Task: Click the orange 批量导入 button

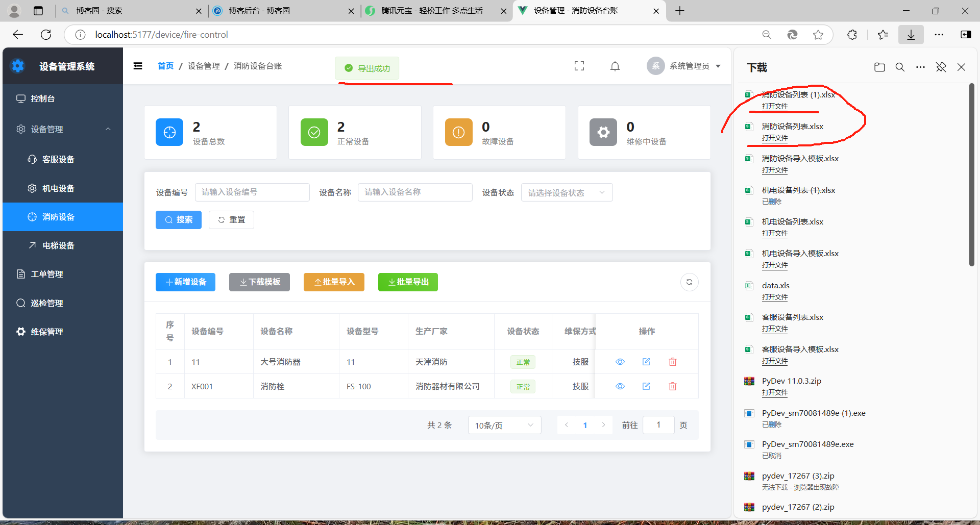Action: [334, 282]
